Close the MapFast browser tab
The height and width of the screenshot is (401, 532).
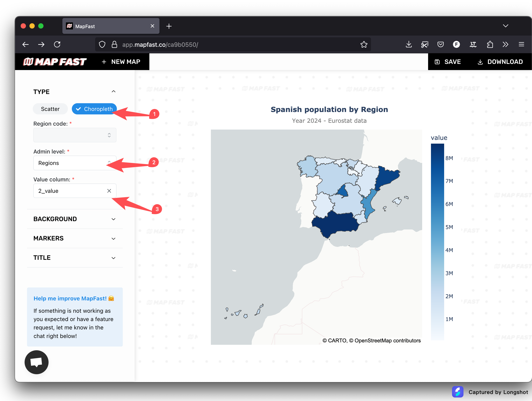point(152,26)
